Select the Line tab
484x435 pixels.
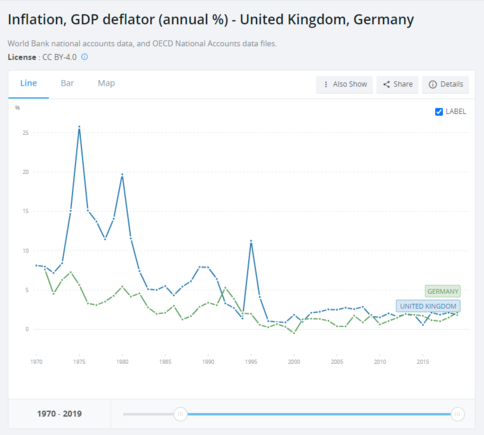pos(29,83)
